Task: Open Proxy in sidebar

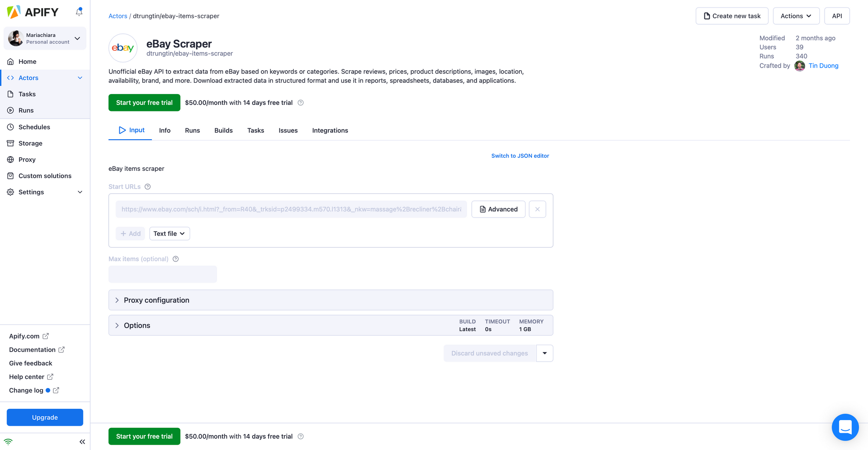Action: pos(45,160)
